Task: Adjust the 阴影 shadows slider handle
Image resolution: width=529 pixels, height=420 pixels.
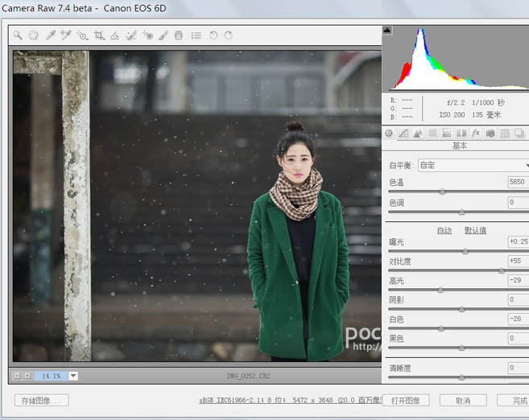Action: (x=461, y=309)
